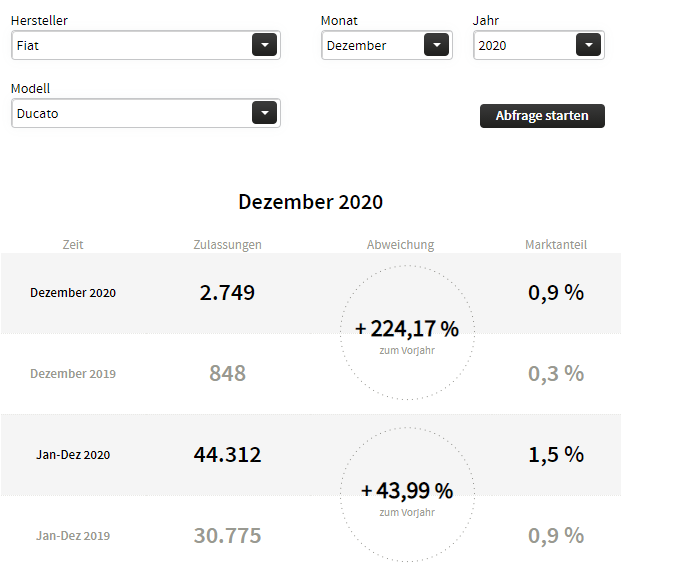Select the Jan-Dez 2019 row label
The height and width of the screenshot is (570, 690).
(x=73, y=536)
